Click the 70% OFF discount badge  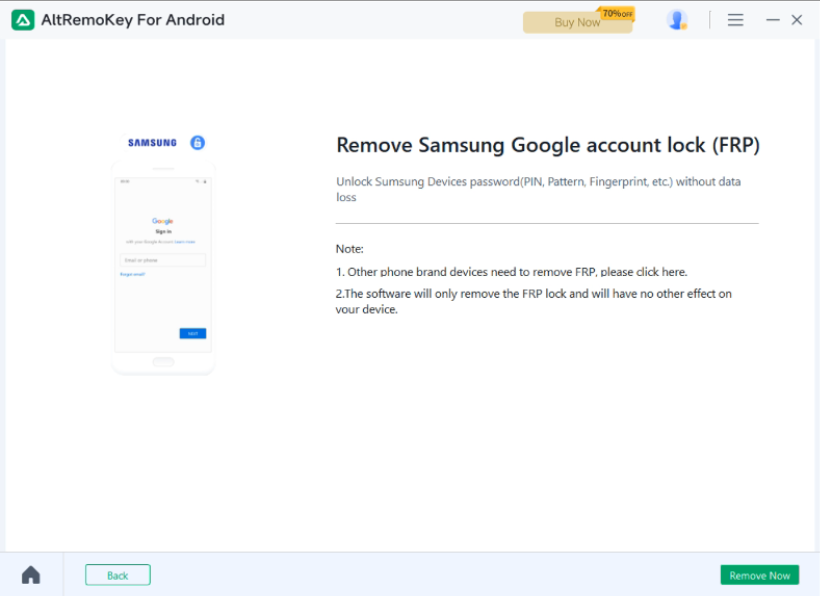coord(618,14)
